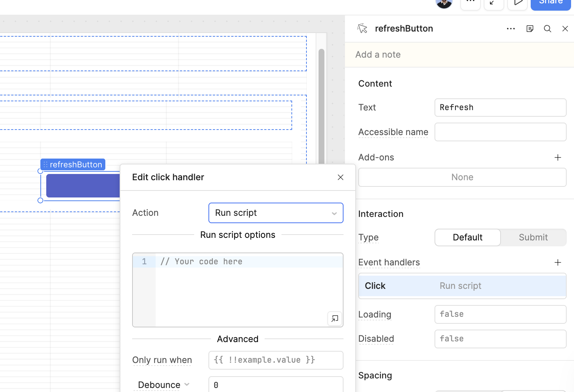Open the Action dropdown showing Run script

coord(276,213)
